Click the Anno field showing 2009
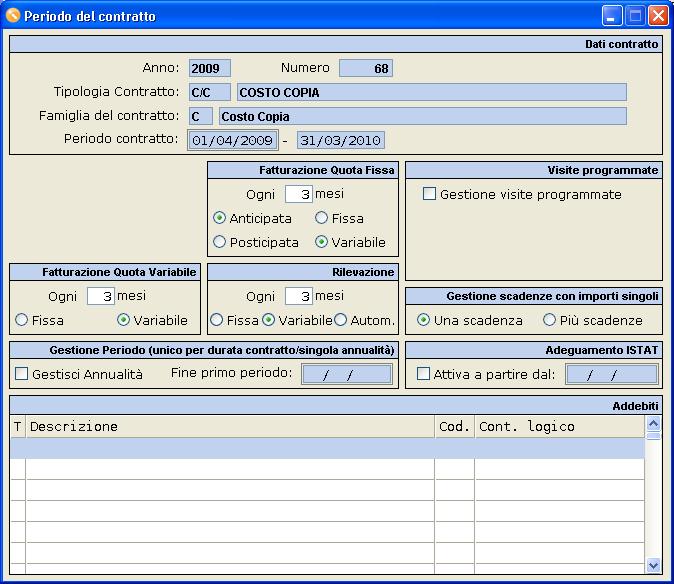Viewport: 674px width, 584px height. click(210, 68)
